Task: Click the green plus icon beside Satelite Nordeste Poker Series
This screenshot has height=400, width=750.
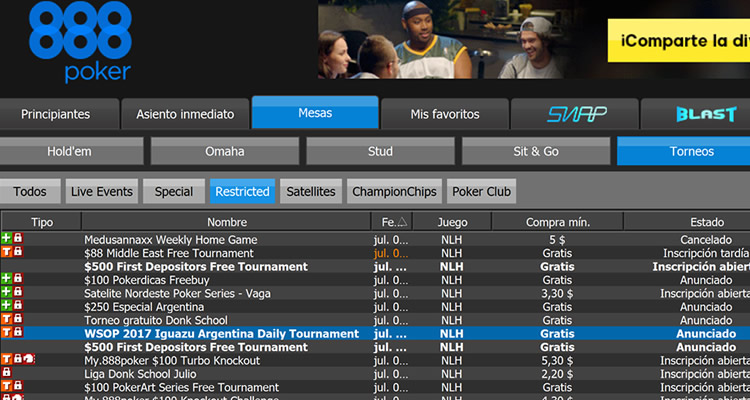Action: pos(6,291)
